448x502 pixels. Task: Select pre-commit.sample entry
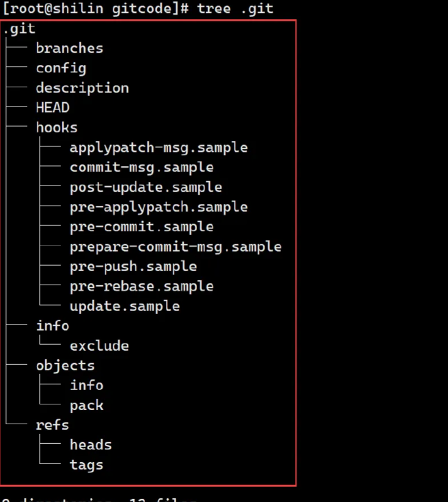(x=142, y=227)
